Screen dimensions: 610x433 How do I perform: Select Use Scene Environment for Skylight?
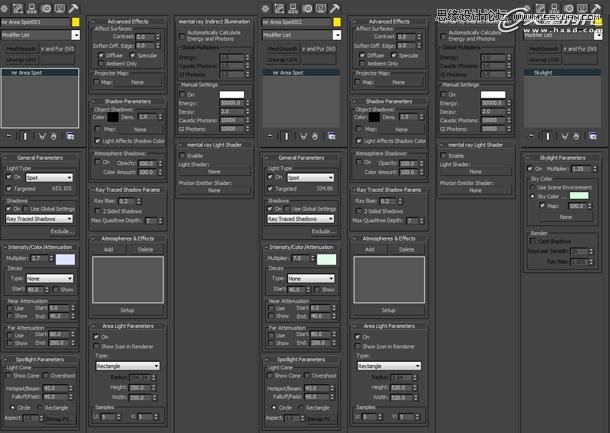(x=532, y=188)
